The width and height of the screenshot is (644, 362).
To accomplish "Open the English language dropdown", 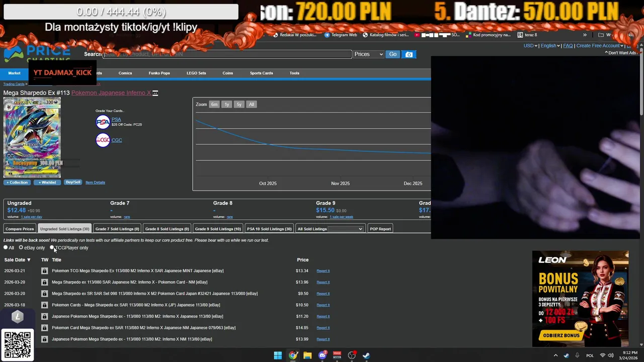I will coord(550,46).
